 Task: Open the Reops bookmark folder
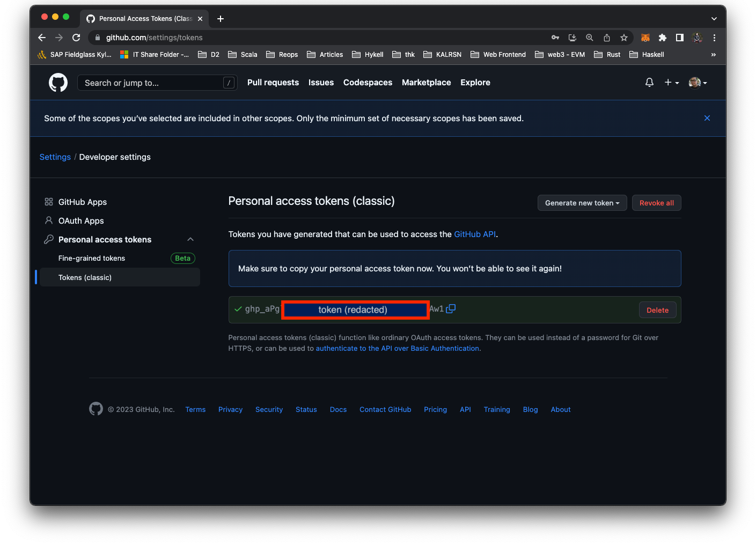(282, 55)
